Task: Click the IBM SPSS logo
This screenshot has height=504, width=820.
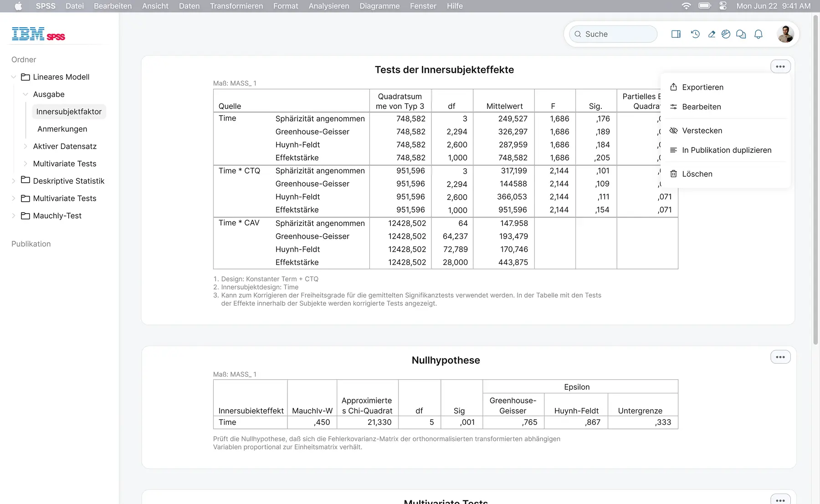Action: [x=38, y=34]
